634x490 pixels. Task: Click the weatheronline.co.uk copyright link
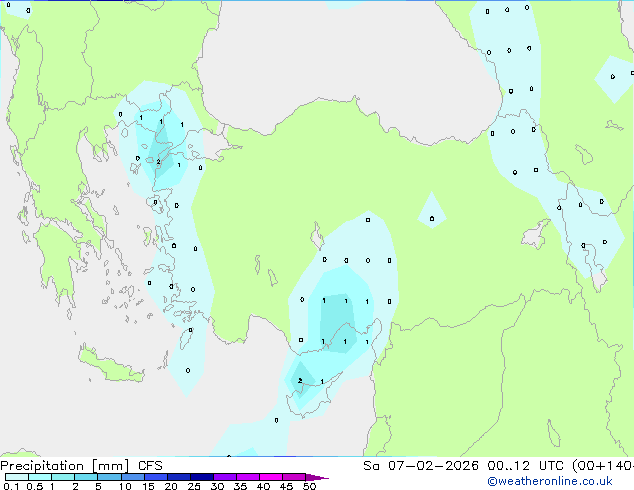[549, 481]
